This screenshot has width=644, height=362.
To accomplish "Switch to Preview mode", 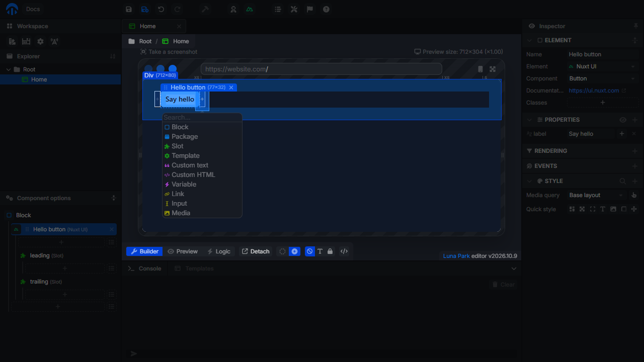I will (x=183, y=251).
